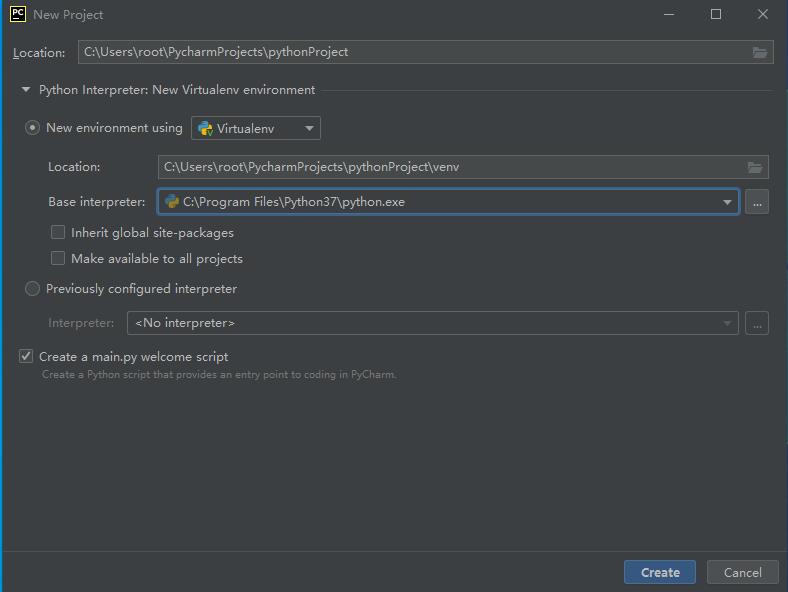The width and height of the screenshot is (788, 592).
Task: Click folder browse icon for project Location
Action: click(x=760, y=52)
